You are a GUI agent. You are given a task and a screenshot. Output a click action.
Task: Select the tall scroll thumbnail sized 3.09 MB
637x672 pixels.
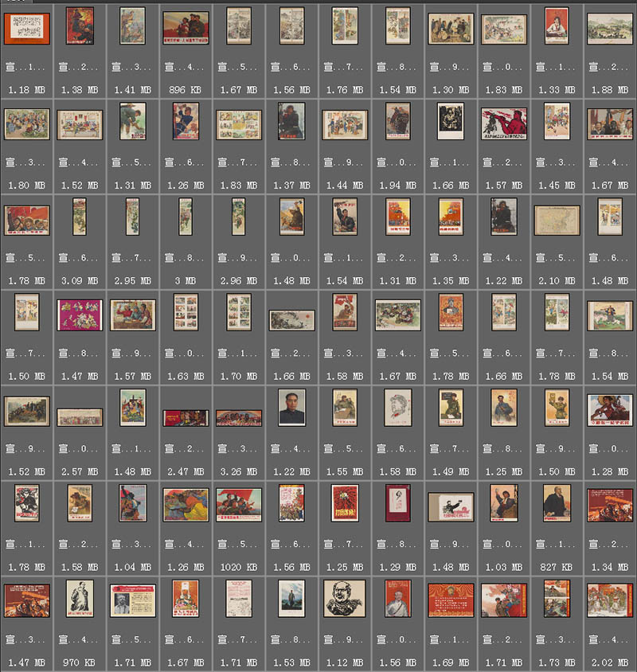[x=80, y=217]
